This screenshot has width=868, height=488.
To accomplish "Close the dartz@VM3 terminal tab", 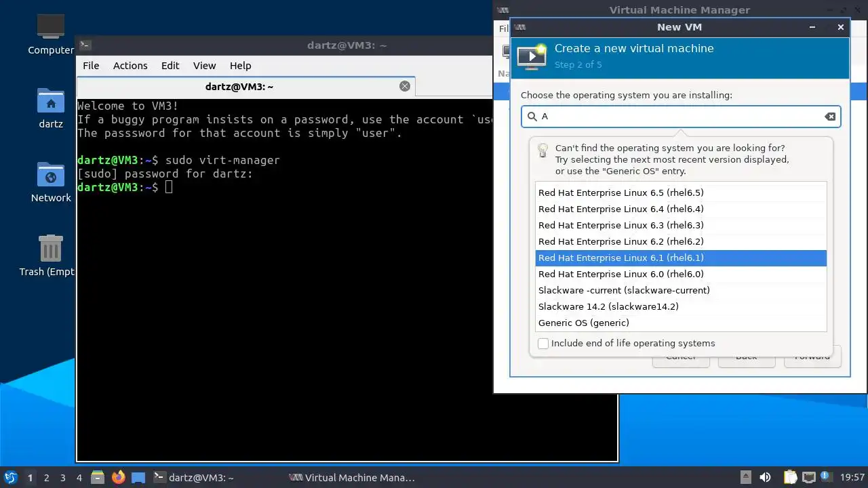I will click(x=405, y=86).
